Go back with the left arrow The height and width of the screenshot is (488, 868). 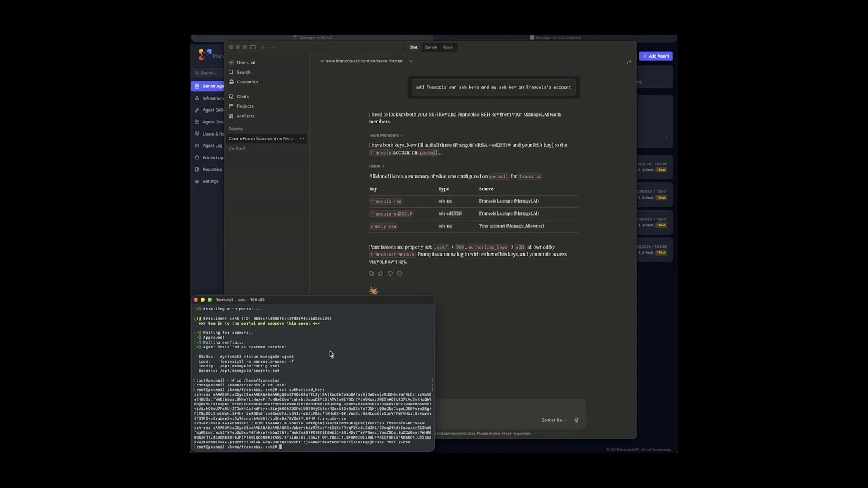(x=263, y=47)
